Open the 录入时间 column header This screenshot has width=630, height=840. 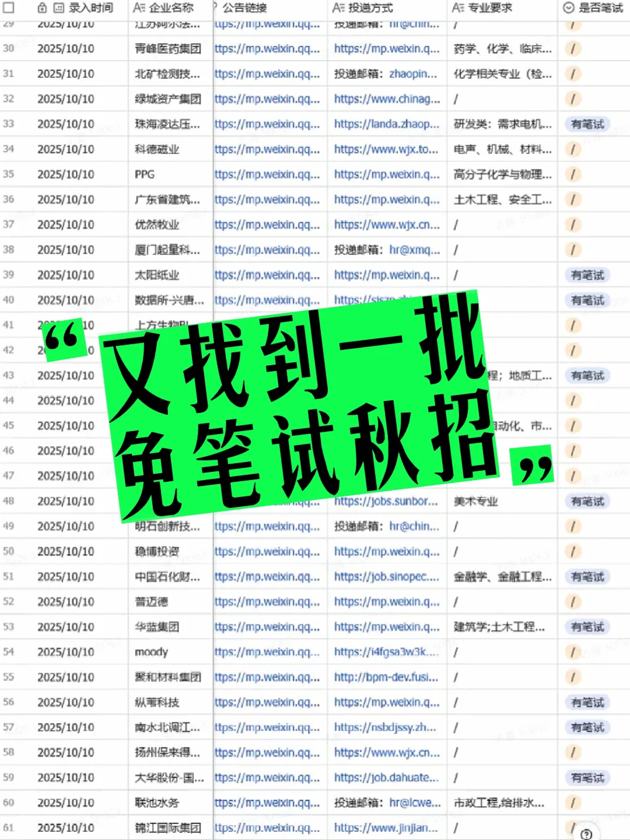click(91, 8)
